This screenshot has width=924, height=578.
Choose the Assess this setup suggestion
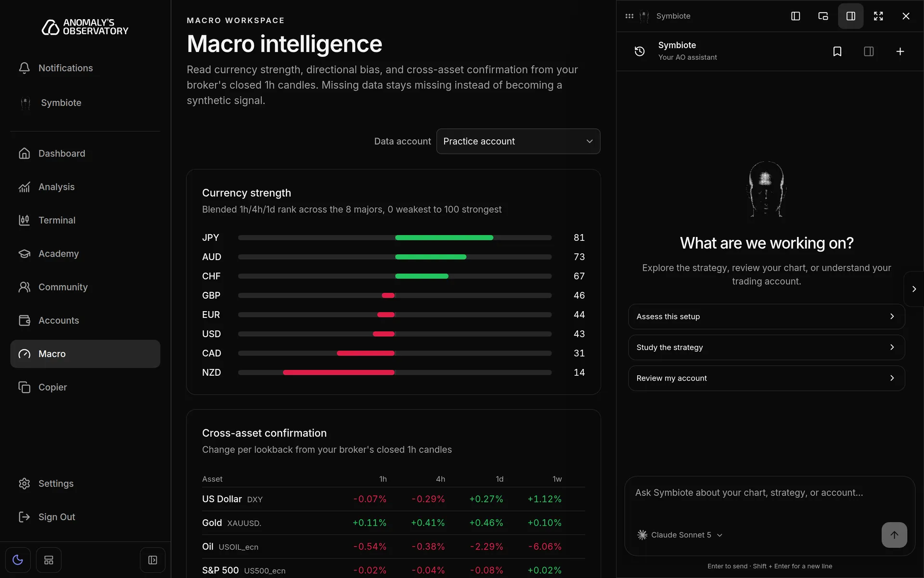pos(766,316)
